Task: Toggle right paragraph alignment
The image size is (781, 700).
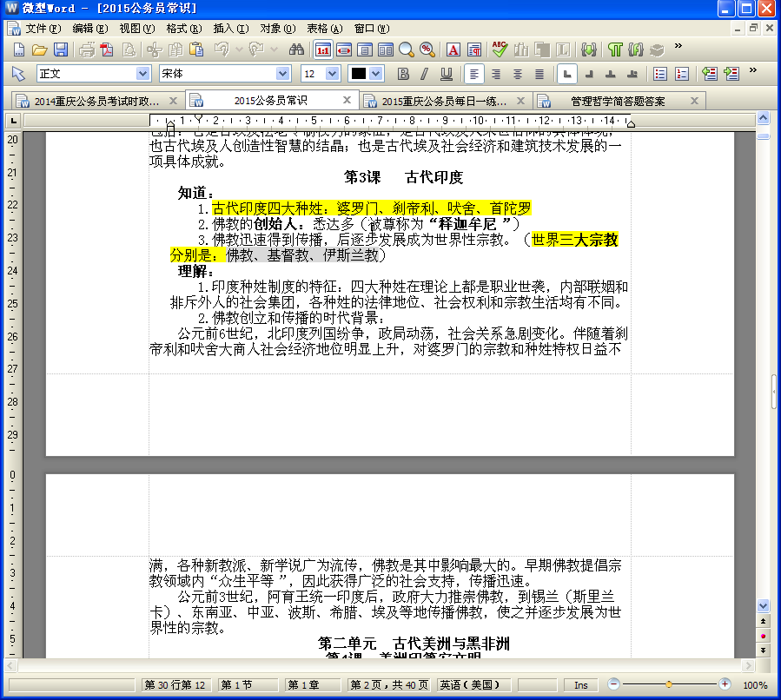Action: (496, 74)
